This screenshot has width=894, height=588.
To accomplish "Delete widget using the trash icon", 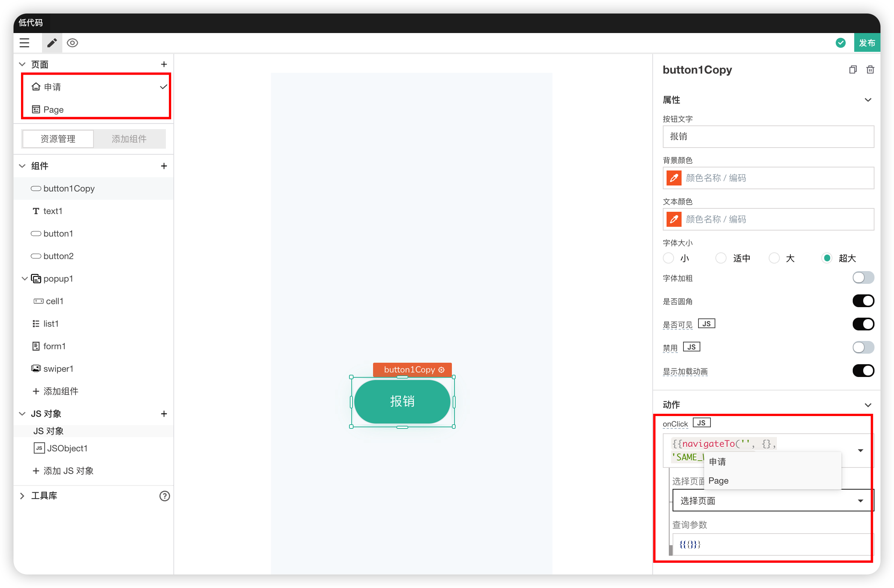I will point(870,70).
